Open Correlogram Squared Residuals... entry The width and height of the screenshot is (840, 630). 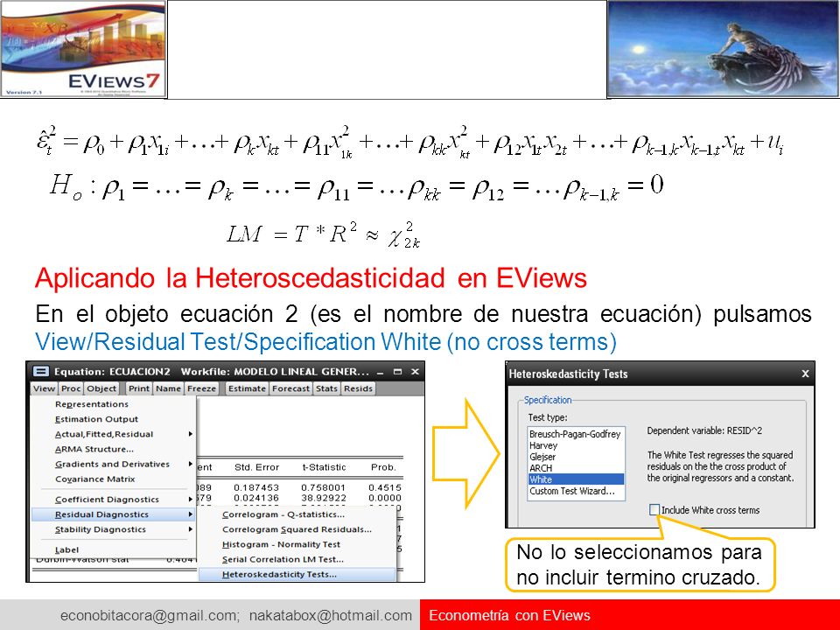point(297,529)
